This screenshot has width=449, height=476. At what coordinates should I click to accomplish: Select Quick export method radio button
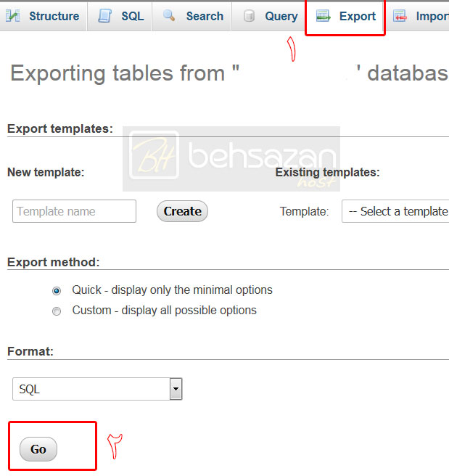(x=57, y=291)
